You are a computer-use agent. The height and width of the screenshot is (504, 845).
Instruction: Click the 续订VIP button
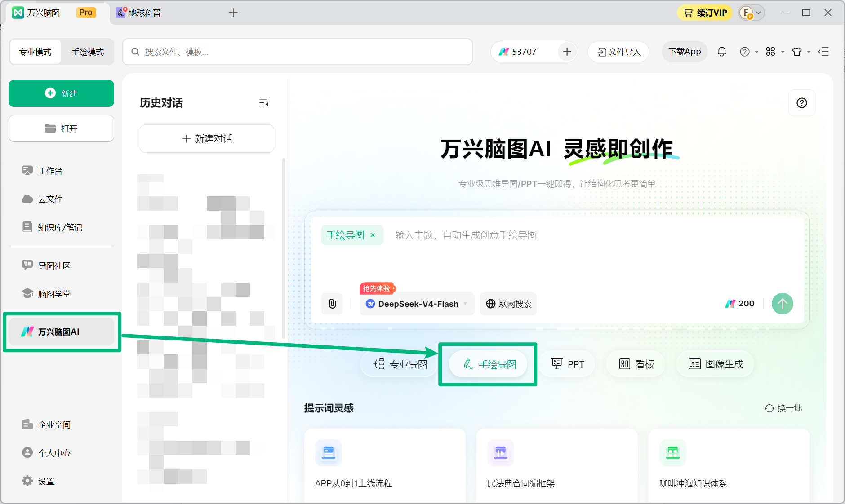[x=705, y=13]
